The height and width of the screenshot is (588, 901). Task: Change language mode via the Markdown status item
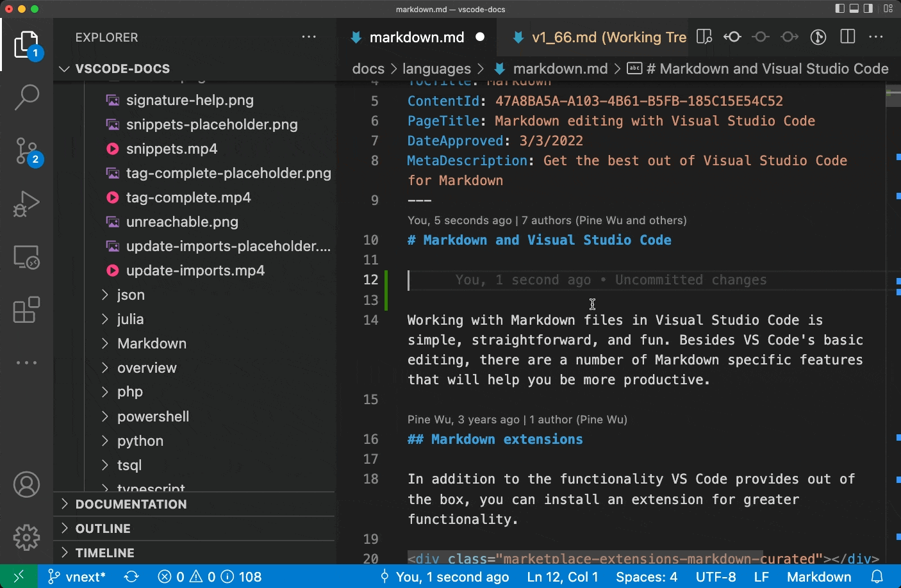click(819, 576)
